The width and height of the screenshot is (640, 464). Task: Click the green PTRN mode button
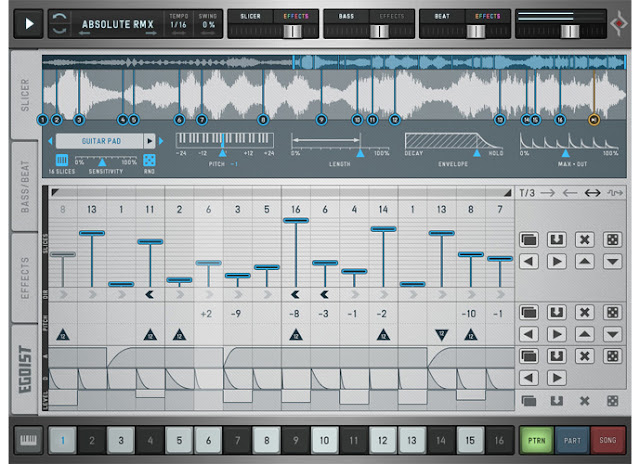click(x=536, y=440)
